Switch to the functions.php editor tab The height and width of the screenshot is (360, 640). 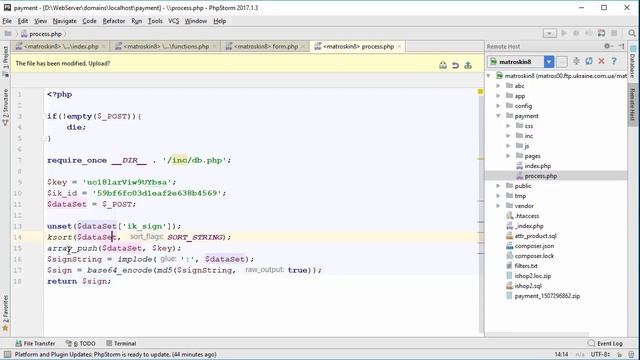pyautogui.click(x=165, y=47)
